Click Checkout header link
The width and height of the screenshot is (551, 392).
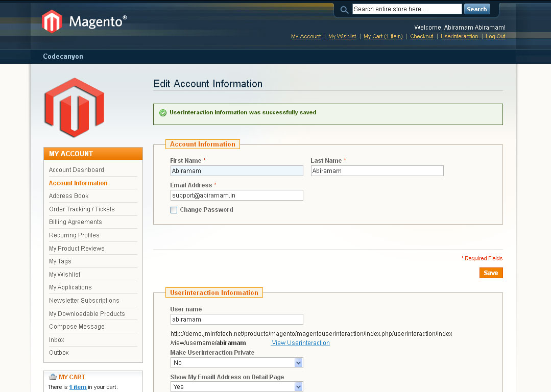421,37
